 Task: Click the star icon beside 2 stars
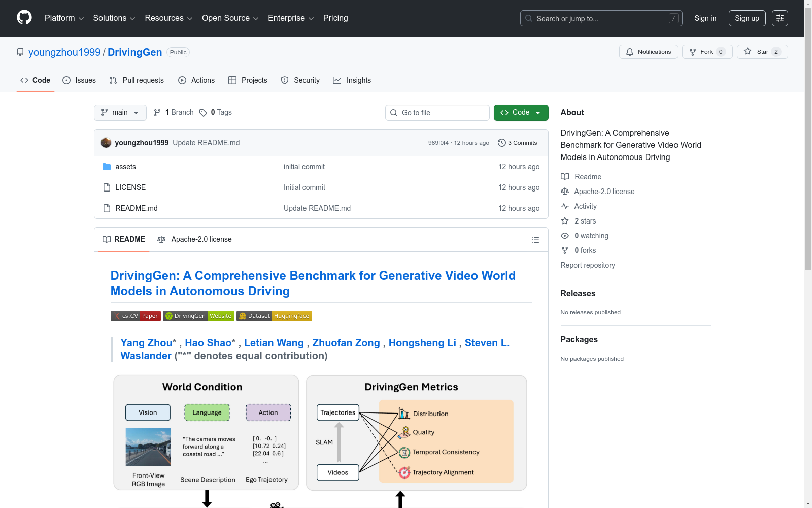point(565,221)
